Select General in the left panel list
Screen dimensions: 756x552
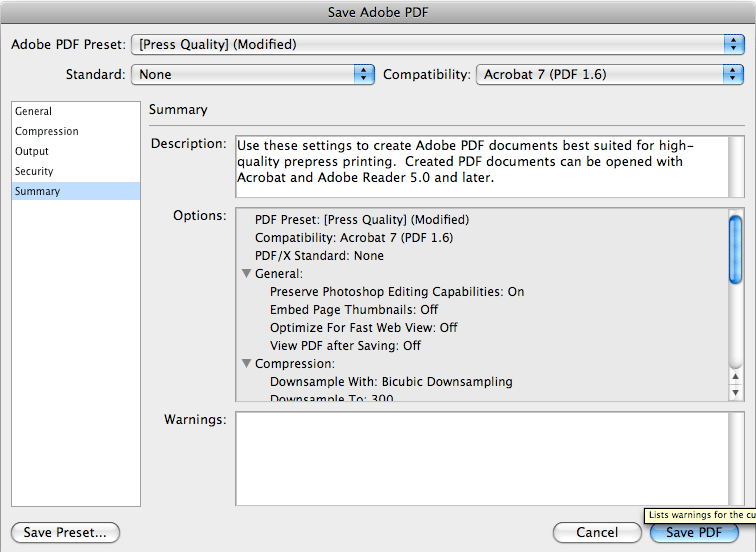pyautogui.click(x=76, y=111)
